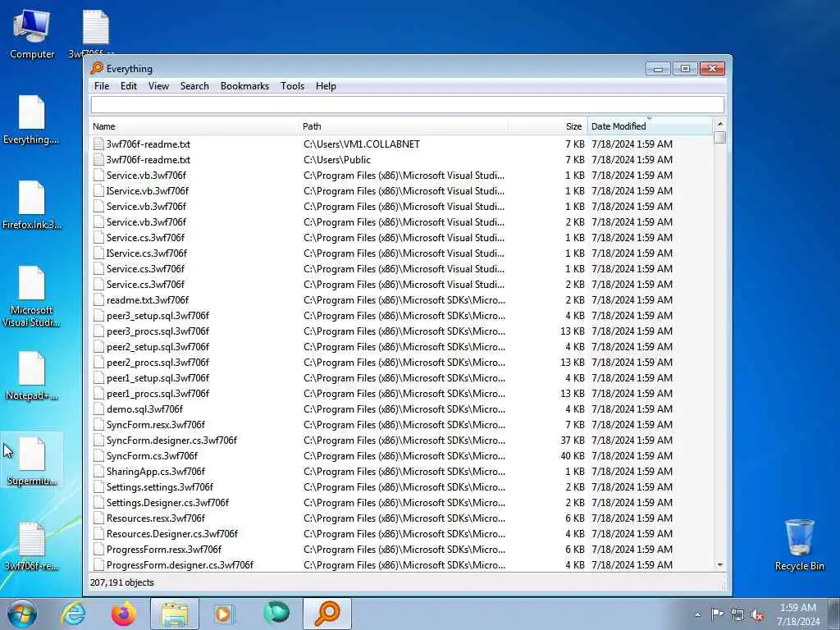Viewport: 840px width, 630px height.
Task: Sort by the Size column header
Action: (x=548, y=126)
